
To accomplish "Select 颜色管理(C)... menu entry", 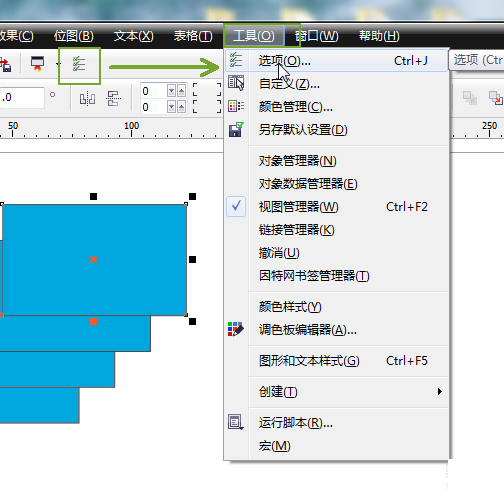I will tap(337, 107).
